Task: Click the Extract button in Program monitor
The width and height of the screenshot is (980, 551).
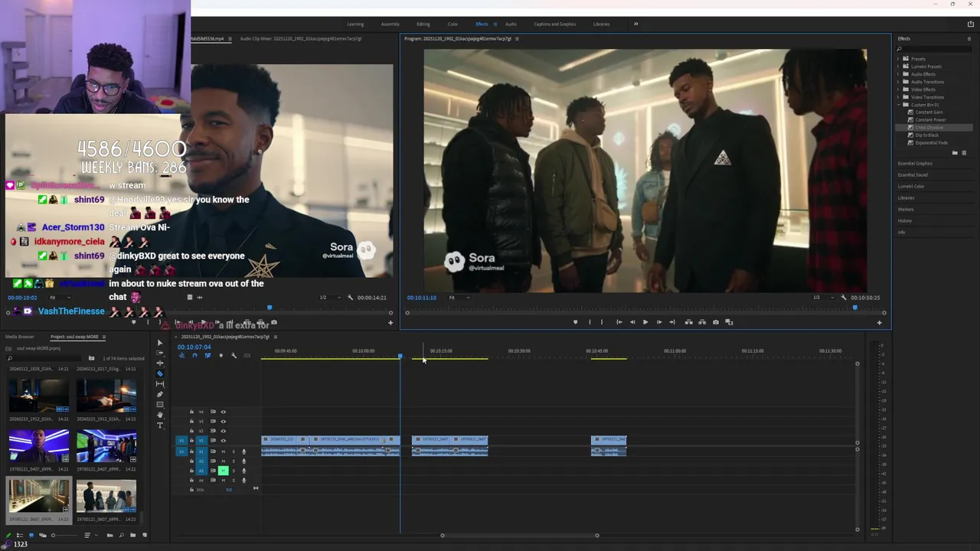Action: pos(702,322)
